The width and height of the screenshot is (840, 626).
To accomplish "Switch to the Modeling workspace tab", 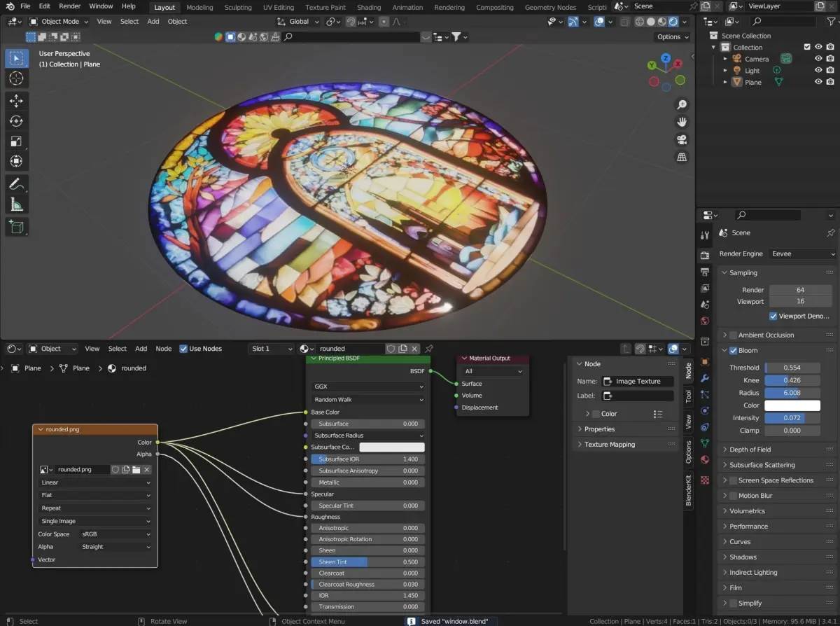I will 199,8.
